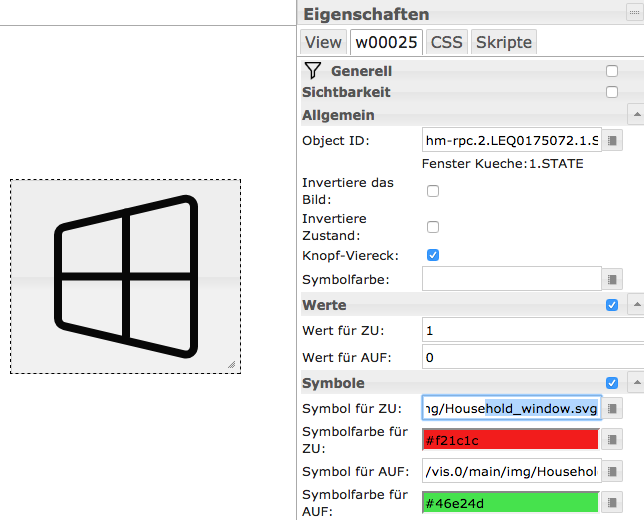644x520 pixels.
Task: Collapse the Werte section arrow
Action: click(x=634, y=305)
